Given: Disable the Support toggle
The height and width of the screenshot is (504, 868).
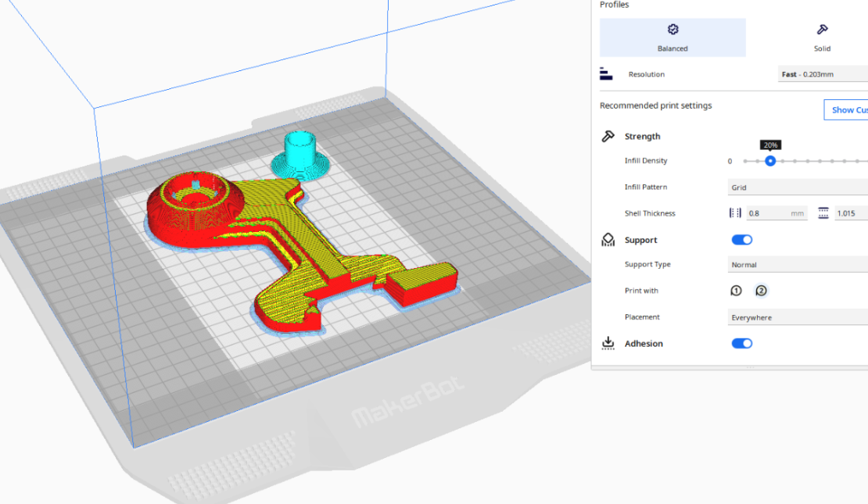Looking at the screenshot, I should [x=742, y=240].
